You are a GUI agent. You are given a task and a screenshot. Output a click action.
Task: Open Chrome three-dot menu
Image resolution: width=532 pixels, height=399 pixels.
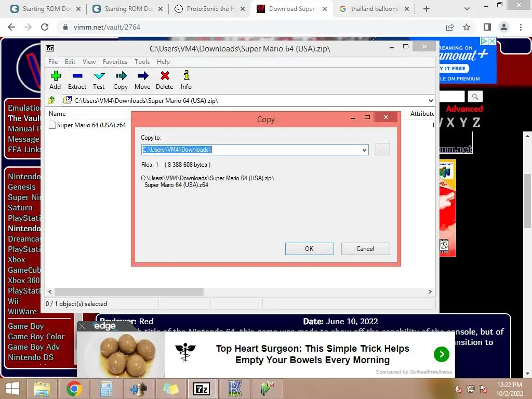pyautogui.click(x=521, y=27)
